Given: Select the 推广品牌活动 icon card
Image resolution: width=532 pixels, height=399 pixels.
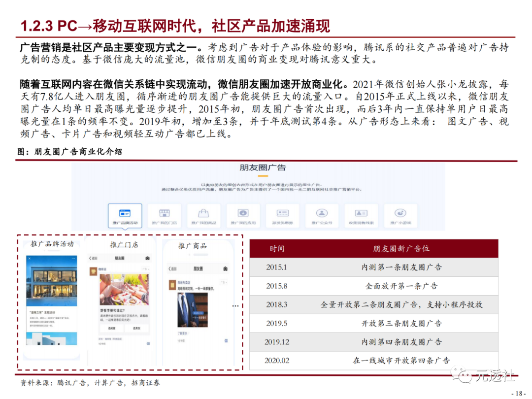Looking at the screenshot, I should (x=125, y=216).
